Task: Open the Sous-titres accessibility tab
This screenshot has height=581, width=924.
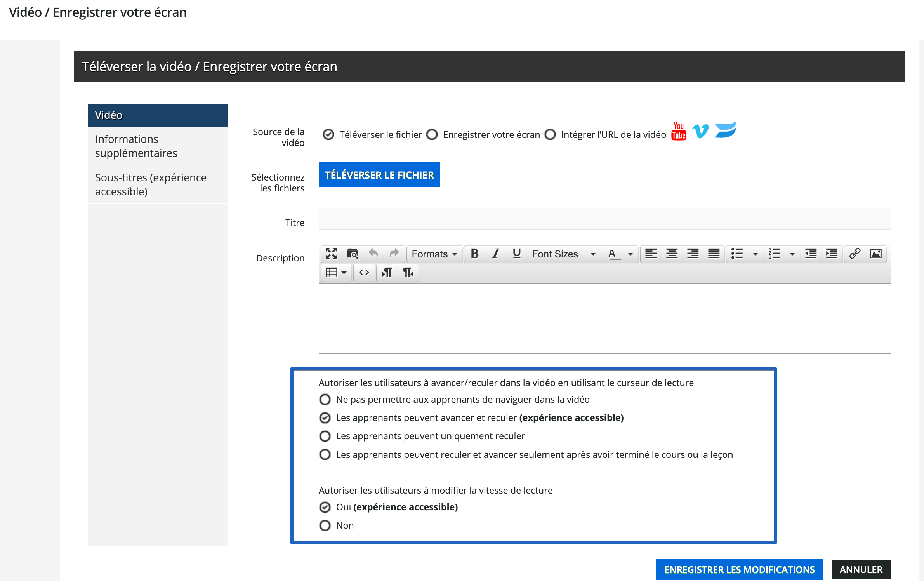Action: (151, 184)
